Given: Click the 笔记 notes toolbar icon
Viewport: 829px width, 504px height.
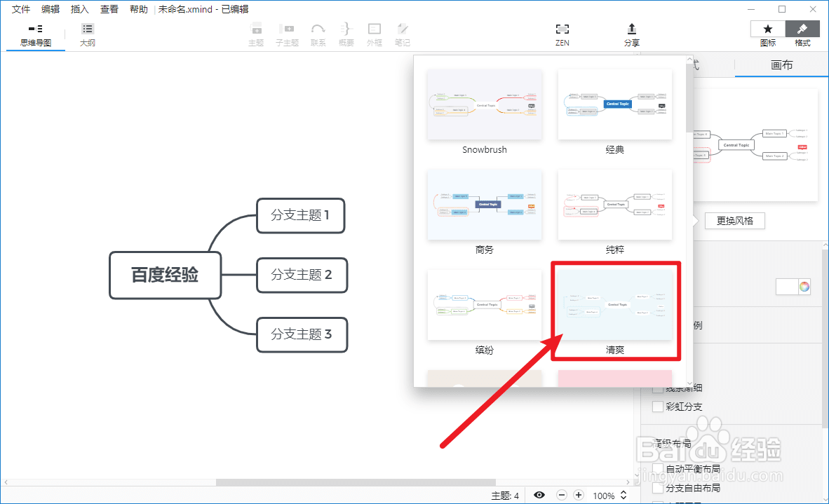Looking at the screenshot, I should 403,35.
